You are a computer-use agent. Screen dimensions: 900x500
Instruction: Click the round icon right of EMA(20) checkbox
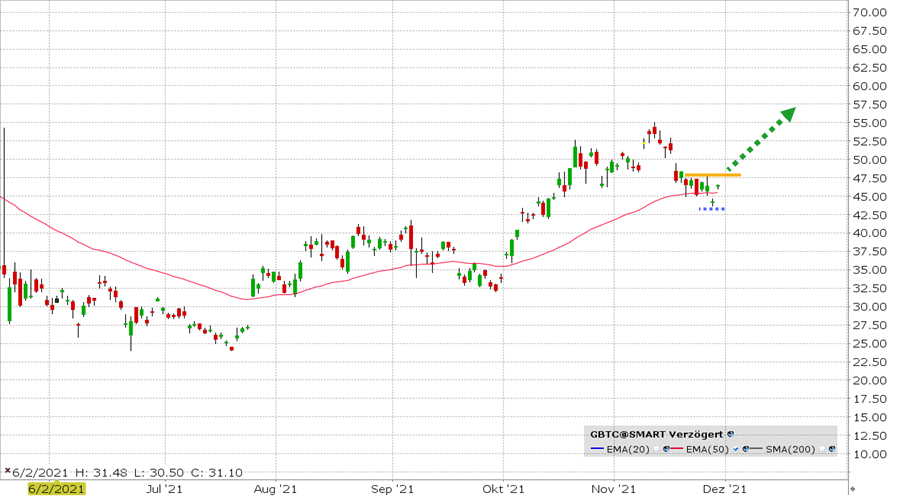[x=666, y=449]
